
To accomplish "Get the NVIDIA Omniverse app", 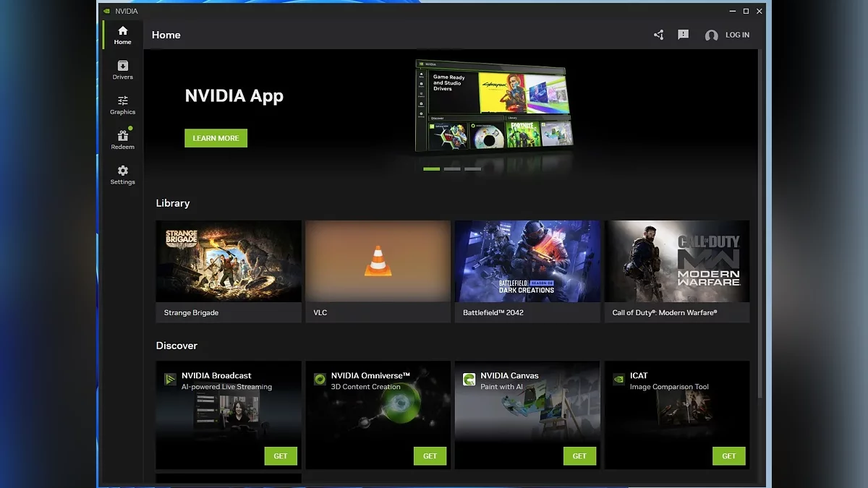I will click(x=430, y=456).
